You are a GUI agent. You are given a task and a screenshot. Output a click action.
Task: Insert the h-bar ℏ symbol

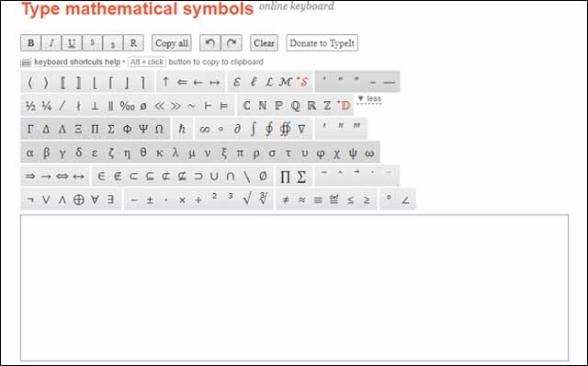pyautogui.click(x=182, y=129)
